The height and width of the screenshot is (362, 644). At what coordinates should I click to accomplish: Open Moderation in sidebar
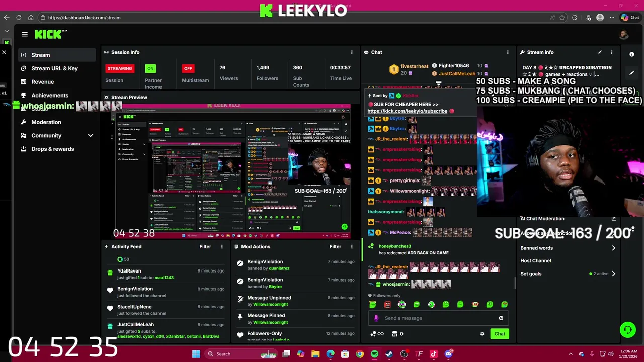point(46,122)
